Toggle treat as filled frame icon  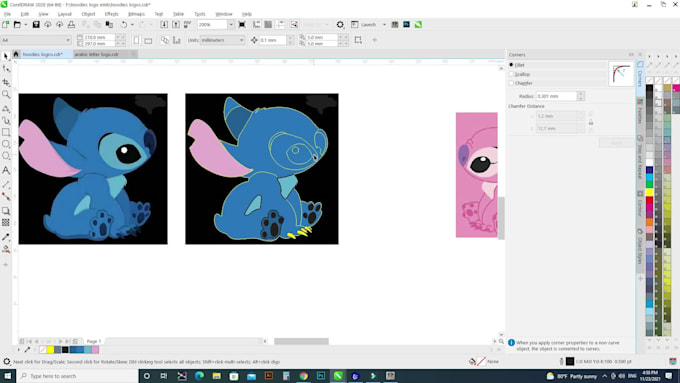358,40
